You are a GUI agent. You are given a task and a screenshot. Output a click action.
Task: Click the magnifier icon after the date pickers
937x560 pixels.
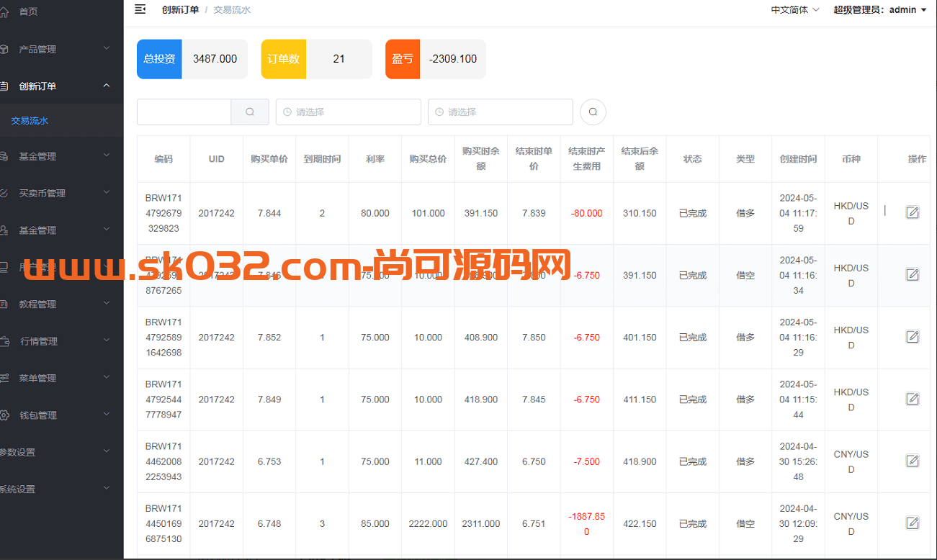pyautogui.click(x=593, y=112)
